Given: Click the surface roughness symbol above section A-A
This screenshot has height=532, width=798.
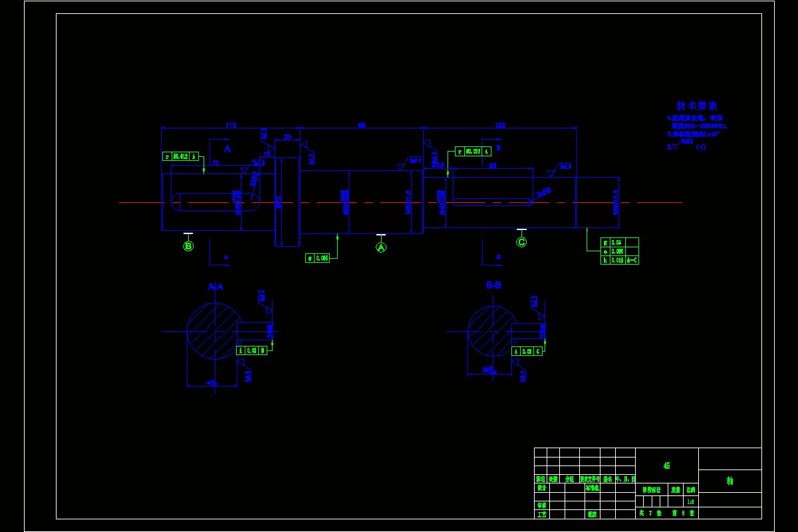Looking at the screenshot, I should (265, 303).
